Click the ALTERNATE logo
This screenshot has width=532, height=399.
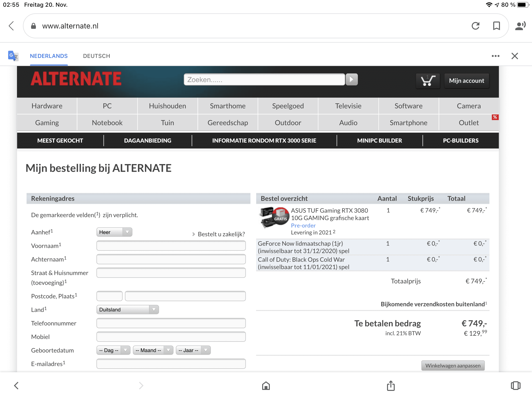[76, 79]
